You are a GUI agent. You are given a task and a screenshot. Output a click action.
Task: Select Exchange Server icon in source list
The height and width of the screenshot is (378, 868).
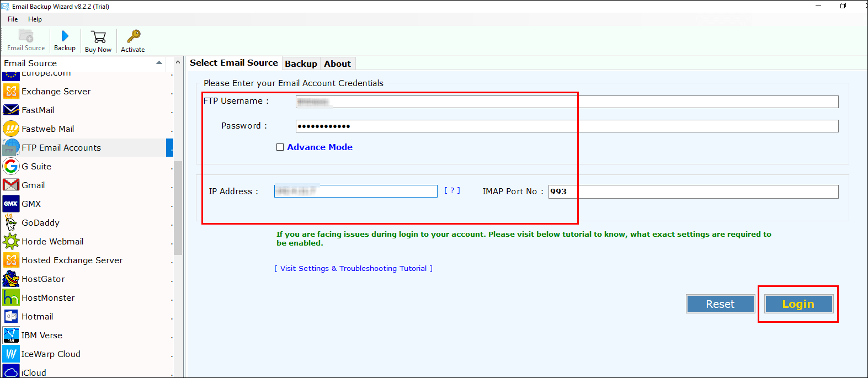pyautogui.click(x=11, y=91)
